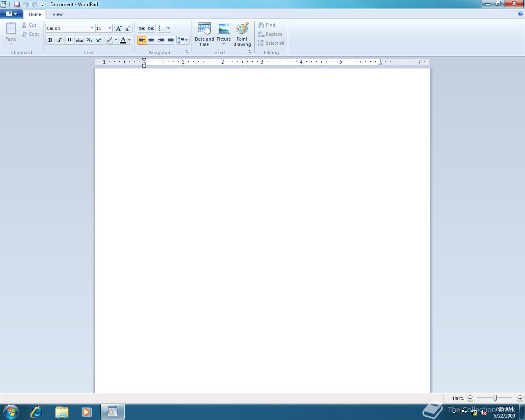Expand the font family dropdown arrow

(x=92, y=28)
